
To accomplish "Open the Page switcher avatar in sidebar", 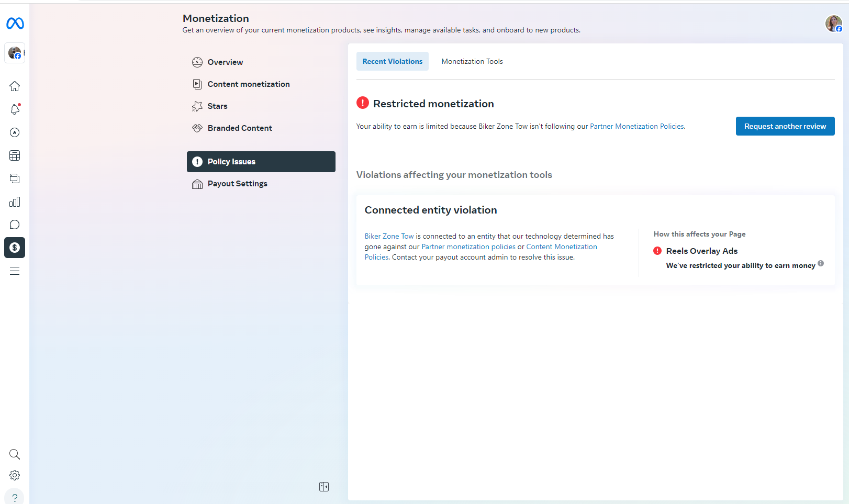I will point(15,53).
